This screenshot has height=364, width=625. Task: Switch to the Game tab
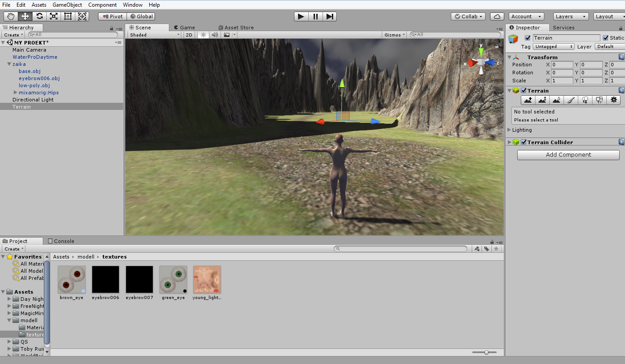[x=184, y=28]
